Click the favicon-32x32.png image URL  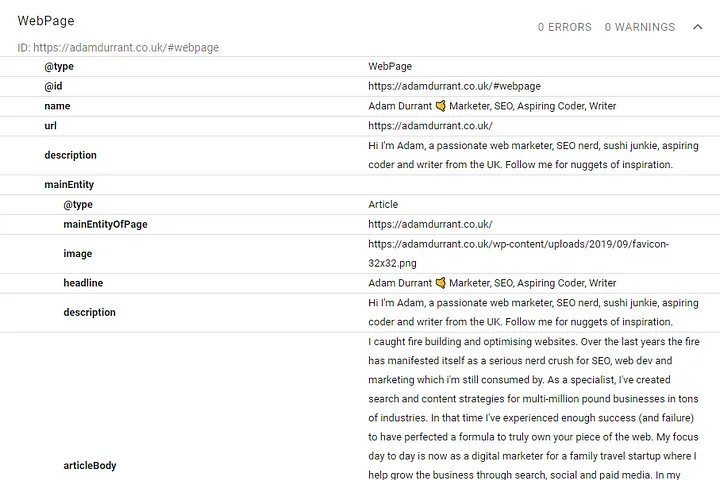click(x=518, y=254)
